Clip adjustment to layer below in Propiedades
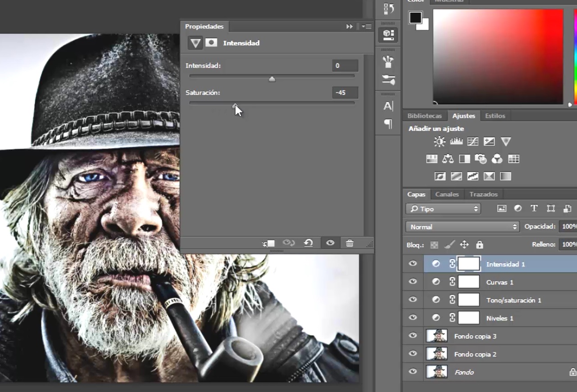Viewport: 577px width, 392px height. [269, 243]
